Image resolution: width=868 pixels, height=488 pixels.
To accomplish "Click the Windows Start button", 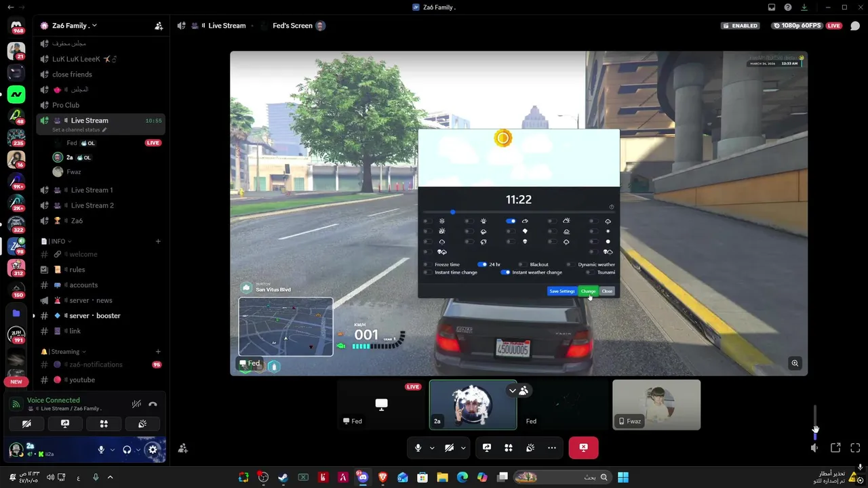I will click(623, 477).
